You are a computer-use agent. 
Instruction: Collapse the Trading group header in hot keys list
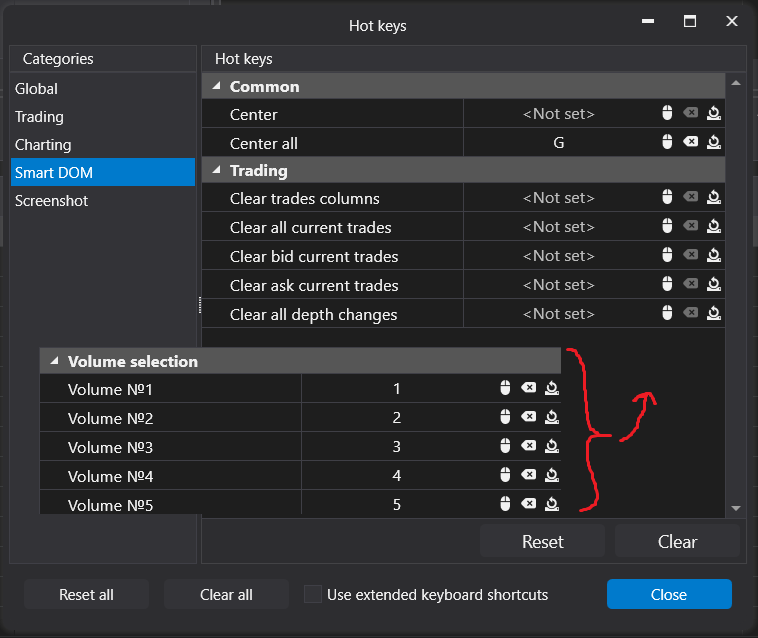click(217, 171)
